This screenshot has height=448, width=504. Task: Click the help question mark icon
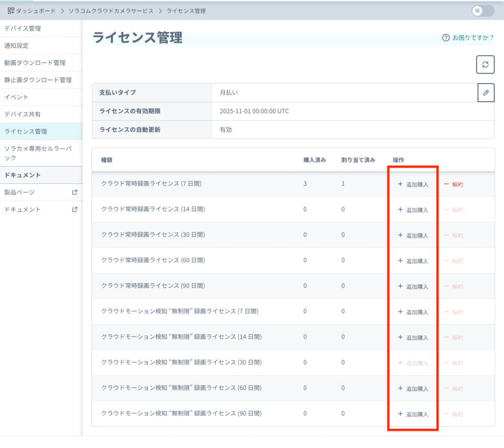446,38
